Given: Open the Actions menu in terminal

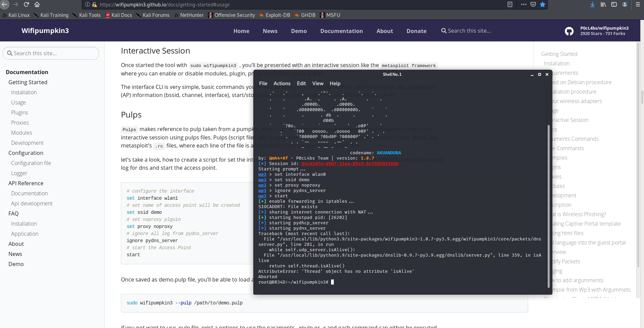Looking at the screenshot, I should (282, 84).
